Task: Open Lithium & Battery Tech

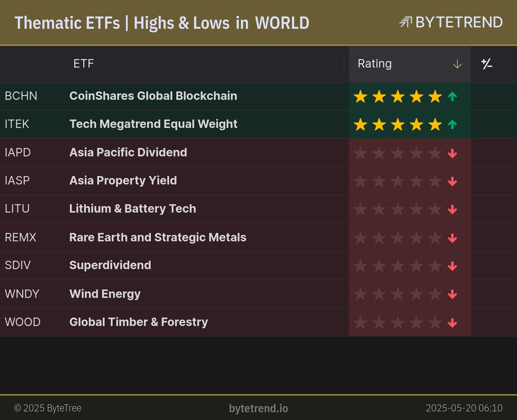Action: (x=133, y=208)
